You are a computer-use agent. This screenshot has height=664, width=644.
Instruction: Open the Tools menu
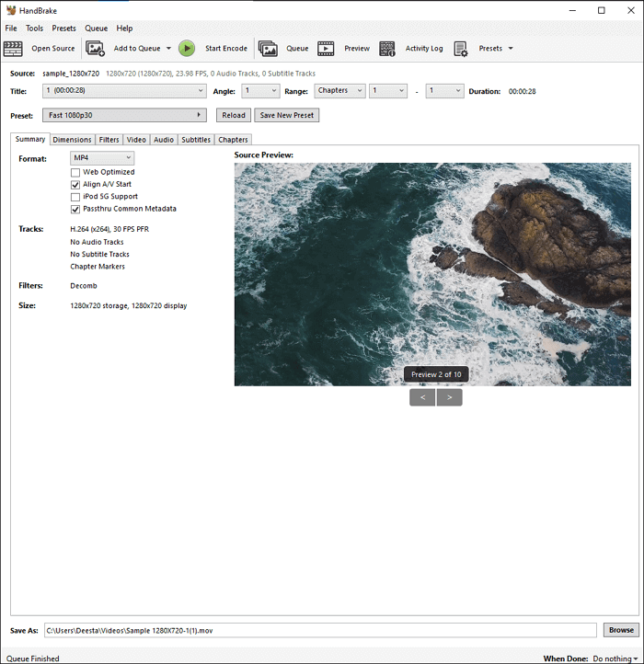[x=34, y=29]
